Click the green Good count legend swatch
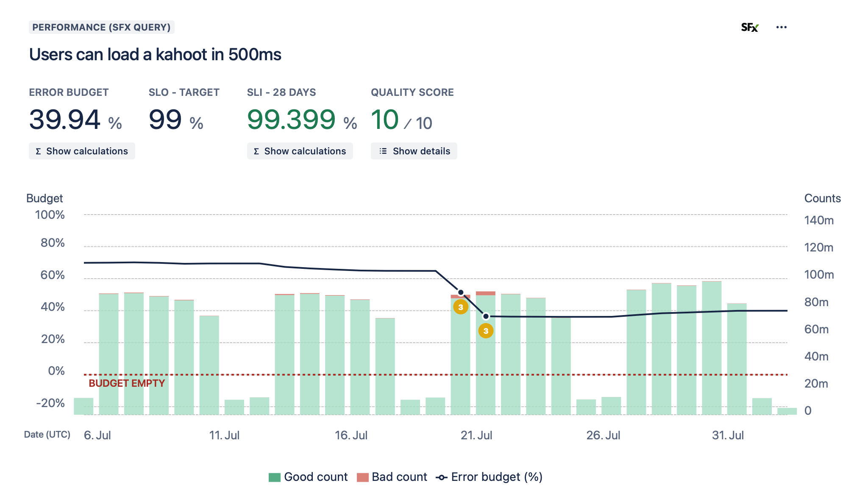The image size is (868, 497). 275,477
